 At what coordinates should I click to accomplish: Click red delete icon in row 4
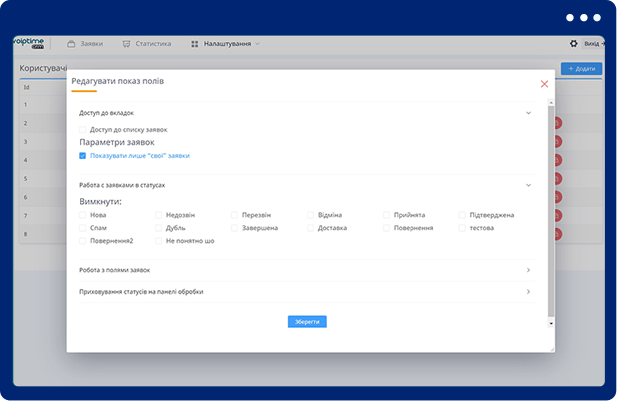[x=558, y=160]
